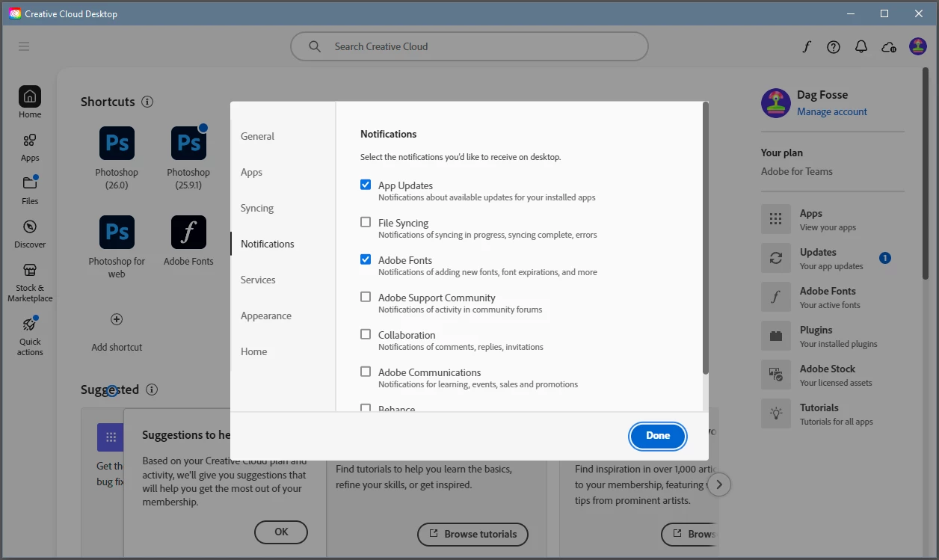Click the Manage account link
Screen dimensions: 939x560
point(832,111)
